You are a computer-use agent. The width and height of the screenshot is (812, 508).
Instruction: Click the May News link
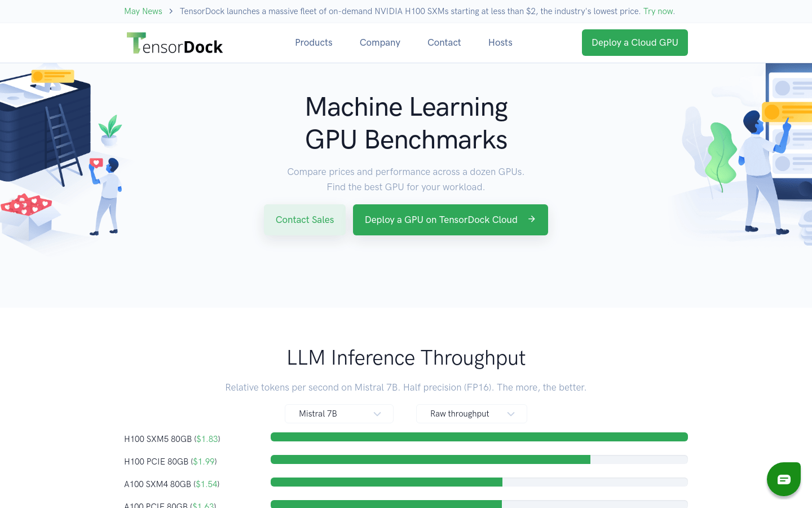pos(143,11)
